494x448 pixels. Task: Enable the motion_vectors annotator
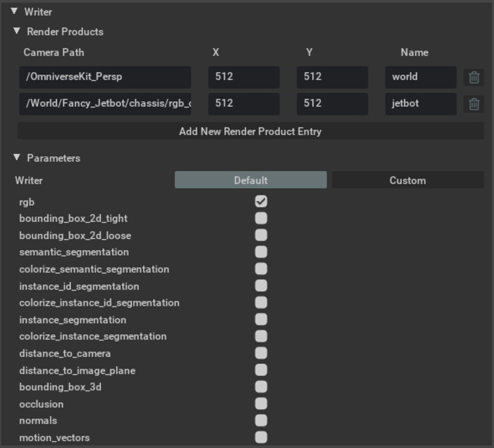[261, 437]
